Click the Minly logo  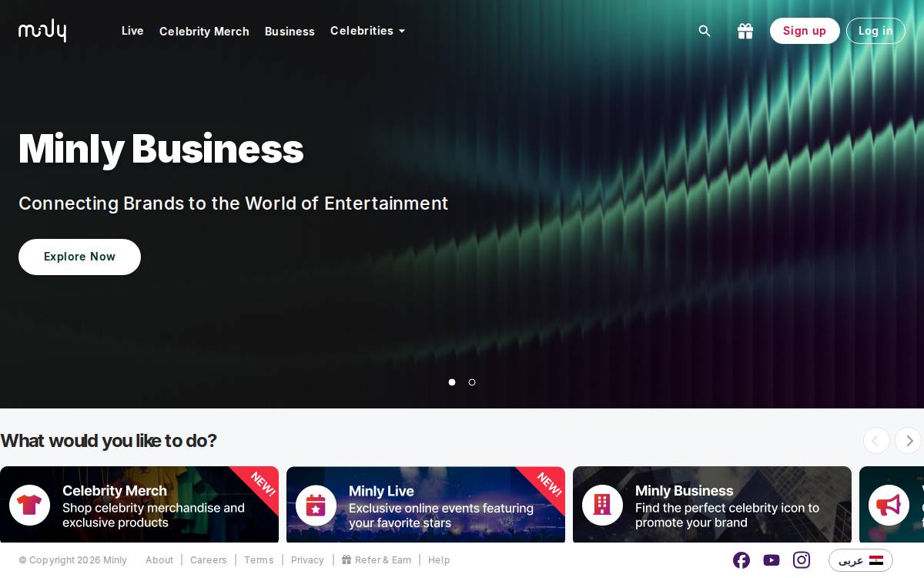[42, 31]
